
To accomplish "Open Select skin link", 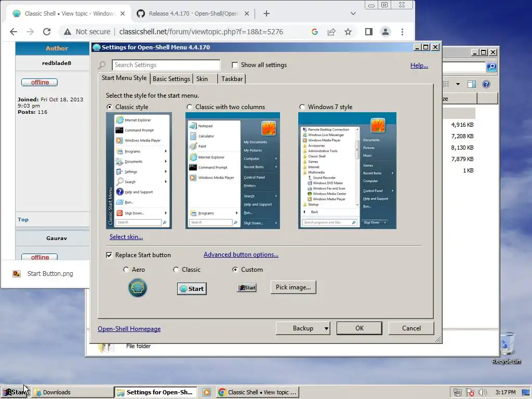I will click(x=126, y=237).
